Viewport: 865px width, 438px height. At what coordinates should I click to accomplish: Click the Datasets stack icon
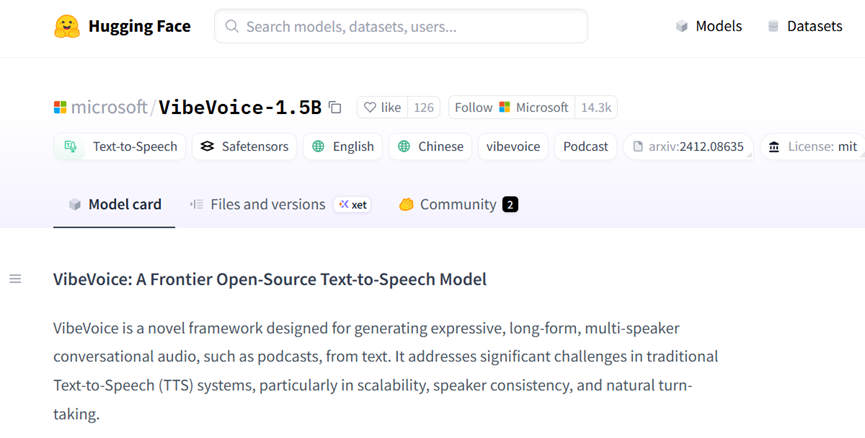point(773,26)
